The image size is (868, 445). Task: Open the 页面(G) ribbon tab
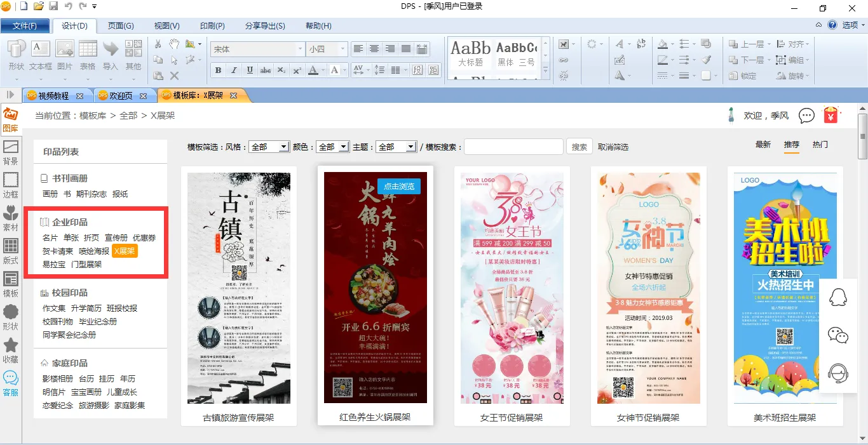coord(121,26)
